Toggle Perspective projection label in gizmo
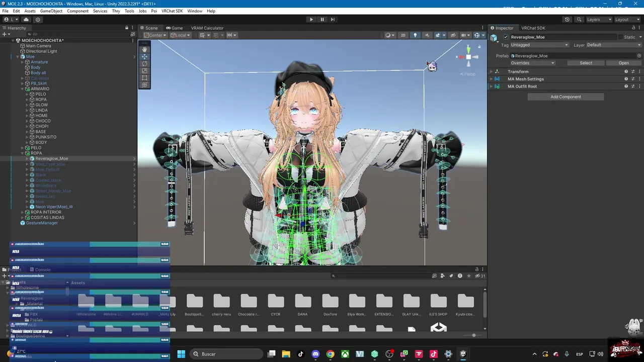Screen dimensions: 644x362 click(x=468, y=74)
